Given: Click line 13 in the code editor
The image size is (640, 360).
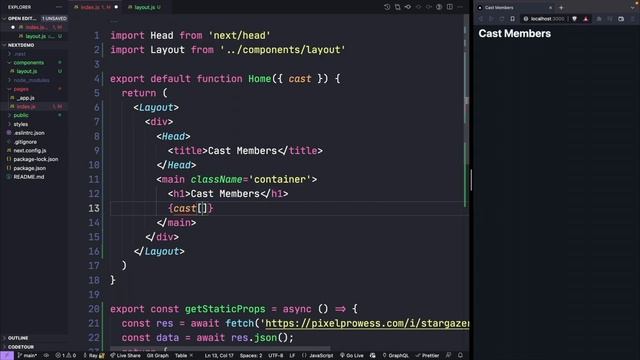Looking at the screenshot, I should pos(289,208).
